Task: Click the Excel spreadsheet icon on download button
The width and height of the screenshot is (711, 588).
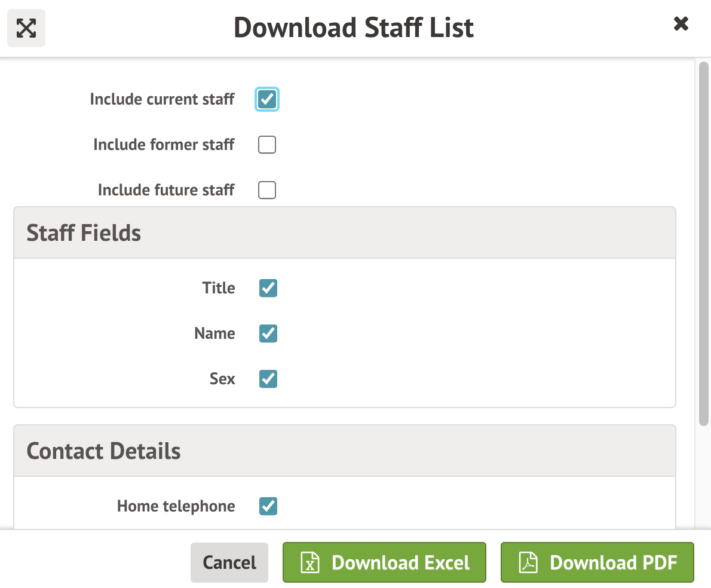Action: point(309,563)
